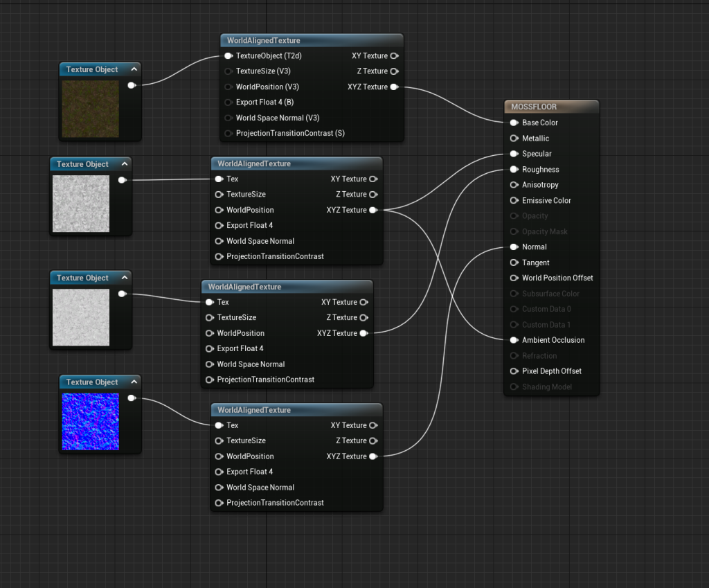
Task: Click the disabled Refraction pin
Action: (514, 356)
